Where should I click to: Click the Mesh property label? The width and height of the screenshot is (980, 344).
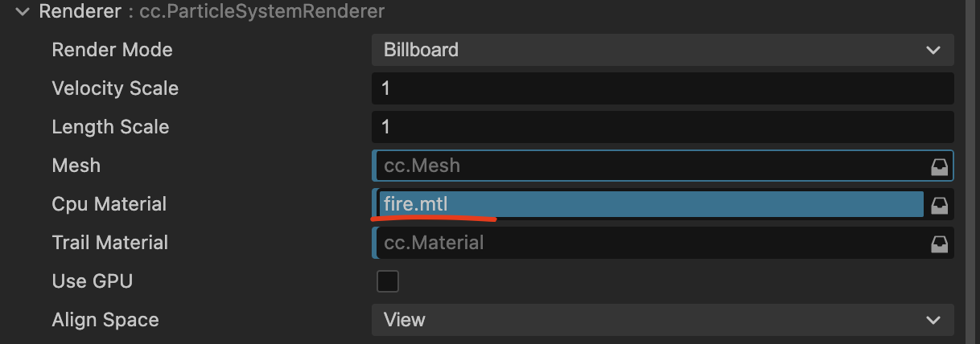point(76,166)
